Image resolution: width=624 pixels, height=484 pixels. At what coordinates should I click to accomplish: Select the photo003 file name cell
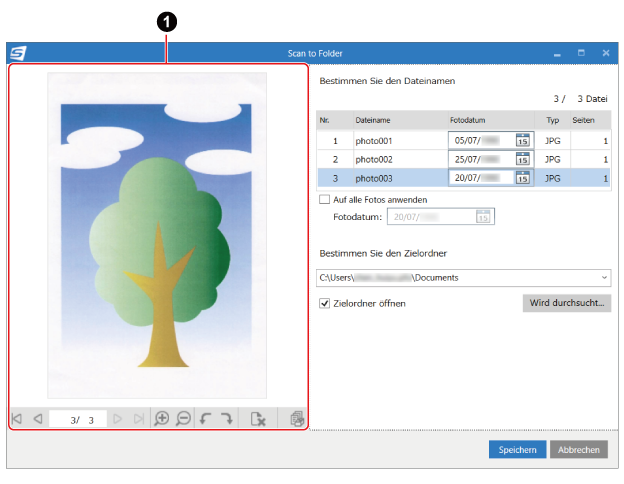pos(400,178)
